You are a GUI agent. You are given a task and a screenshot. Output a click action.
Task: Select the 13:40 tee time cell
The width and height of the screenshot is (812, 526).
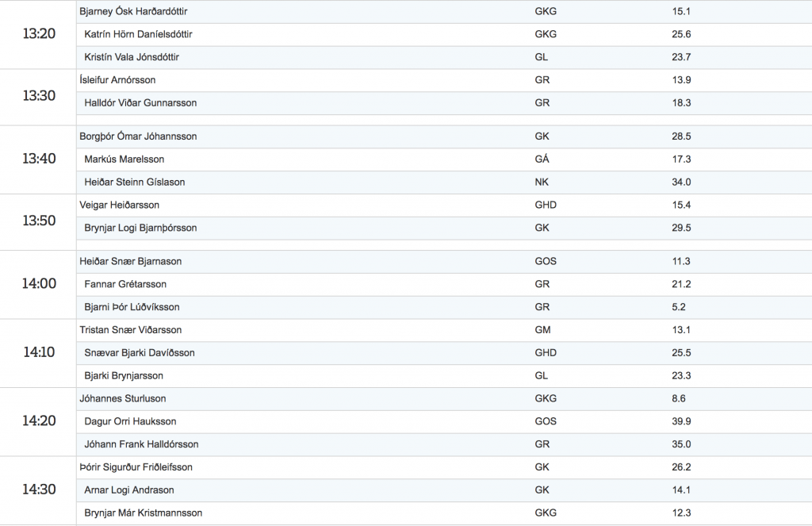tap(38, 159)
